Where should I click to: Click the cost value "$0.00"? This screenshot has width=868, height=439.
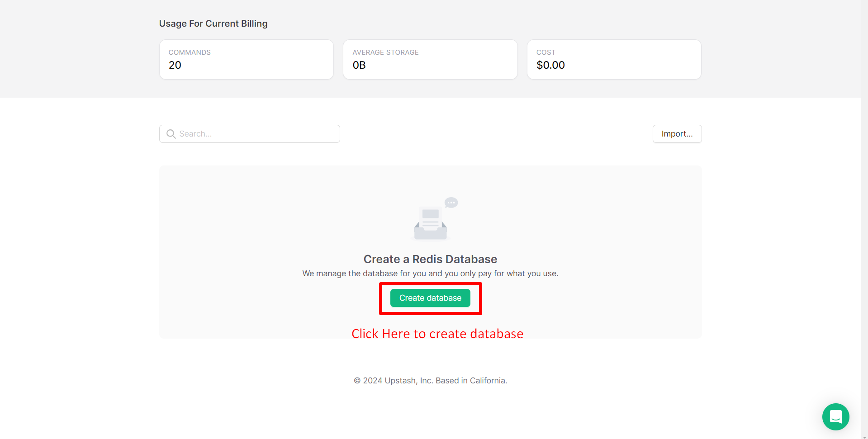pyautogui.click(x=550, y=65)
